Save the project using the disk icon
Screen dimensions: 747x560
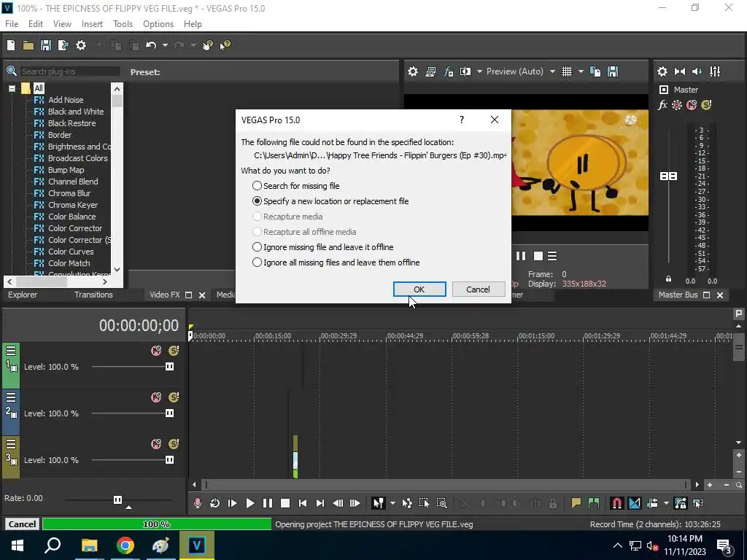[46, 45]
